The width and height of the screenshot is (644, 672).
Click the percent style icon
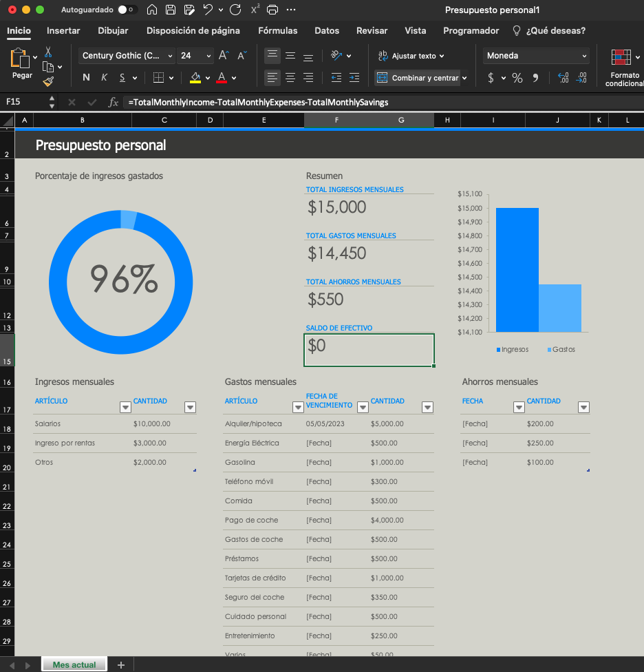coord(517,78)
